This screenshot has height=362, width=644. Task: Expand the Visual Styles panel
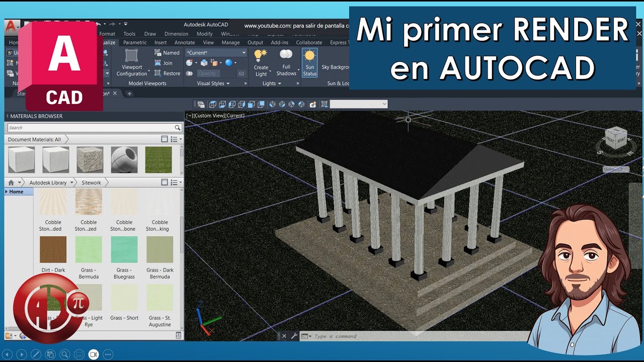click(213, 83)
